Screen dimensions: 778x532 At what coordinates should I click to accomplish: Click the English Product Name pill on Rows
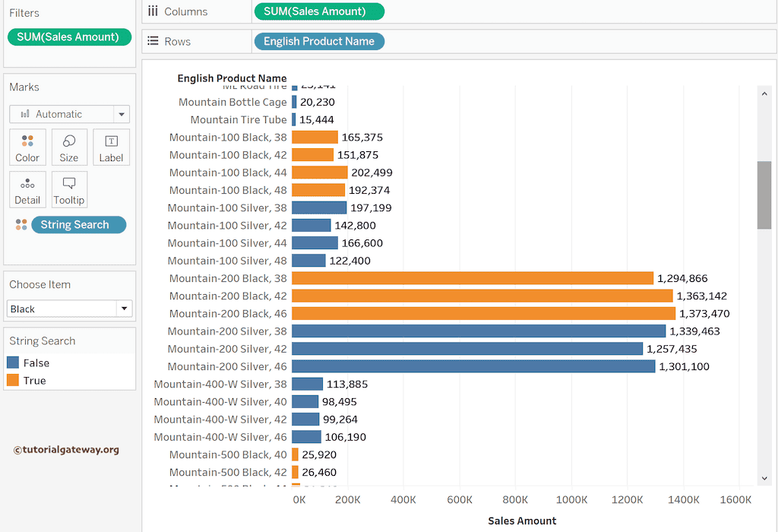(x=318, y=41)
